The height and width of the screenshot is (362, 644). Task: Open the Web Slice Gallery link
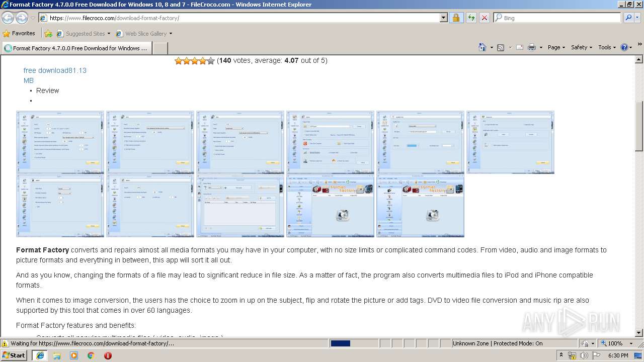point(141,34)
